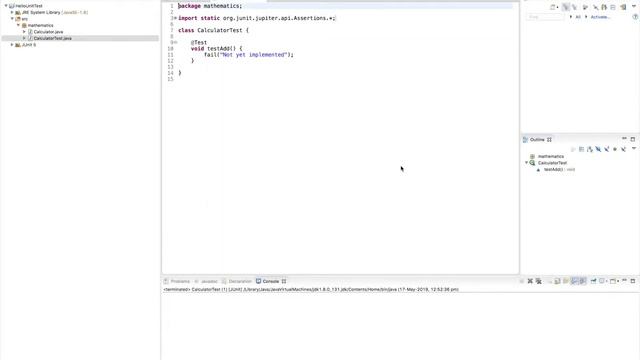Viewport: 640px width, 360px height.
Task: Maximize the Console view
Action: click(633, 281)
